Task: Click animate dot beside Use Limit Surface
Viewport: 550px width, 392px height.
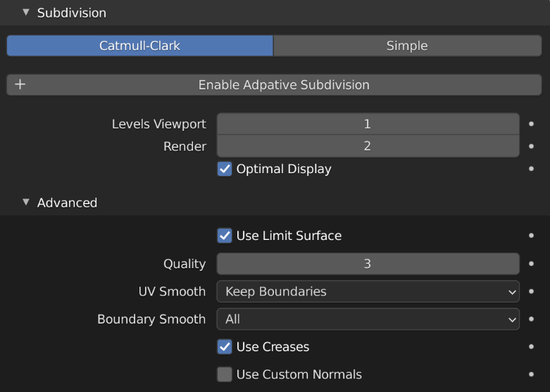Action: click(x=532, y=236)
